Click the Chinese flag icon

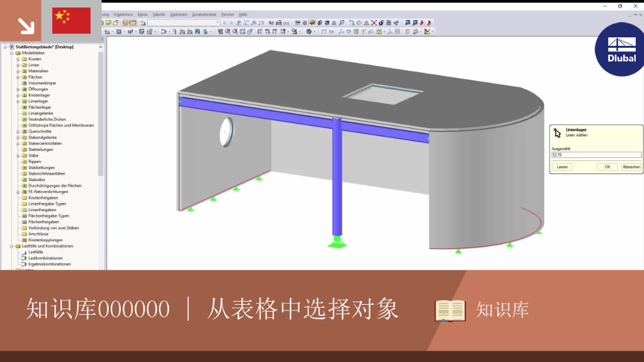(72, 21)
